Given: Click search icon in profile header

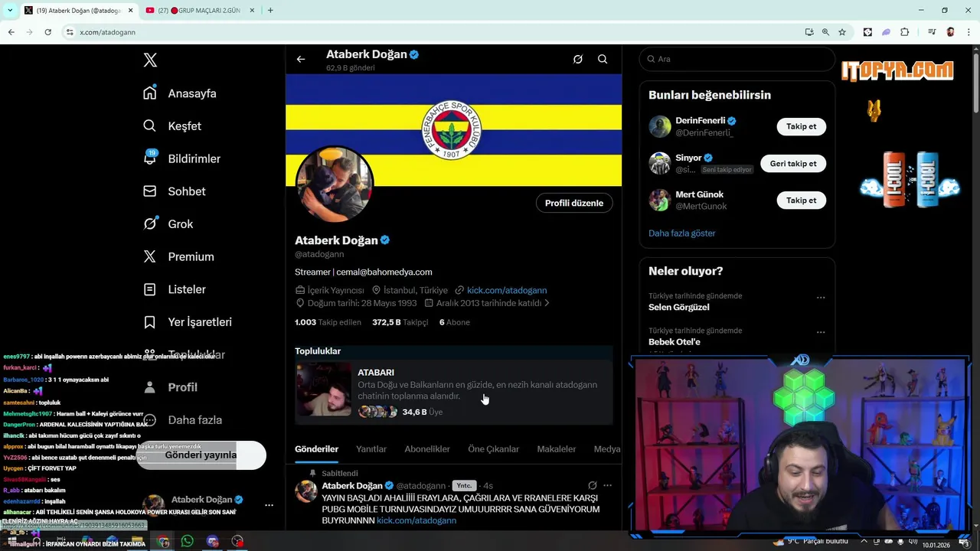Looking at the screenshot, I should coord(603,59).
